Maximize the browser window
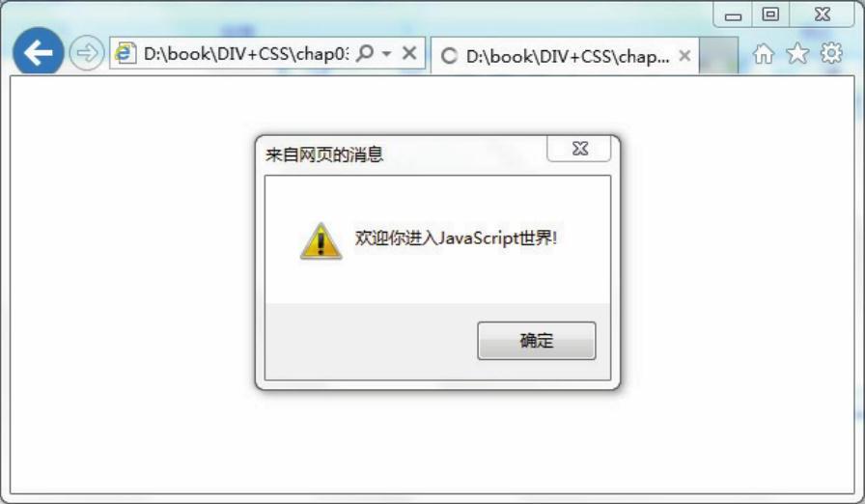Image resolution: width=865 pixels, height=504 pixels. [x=770, y=14]
